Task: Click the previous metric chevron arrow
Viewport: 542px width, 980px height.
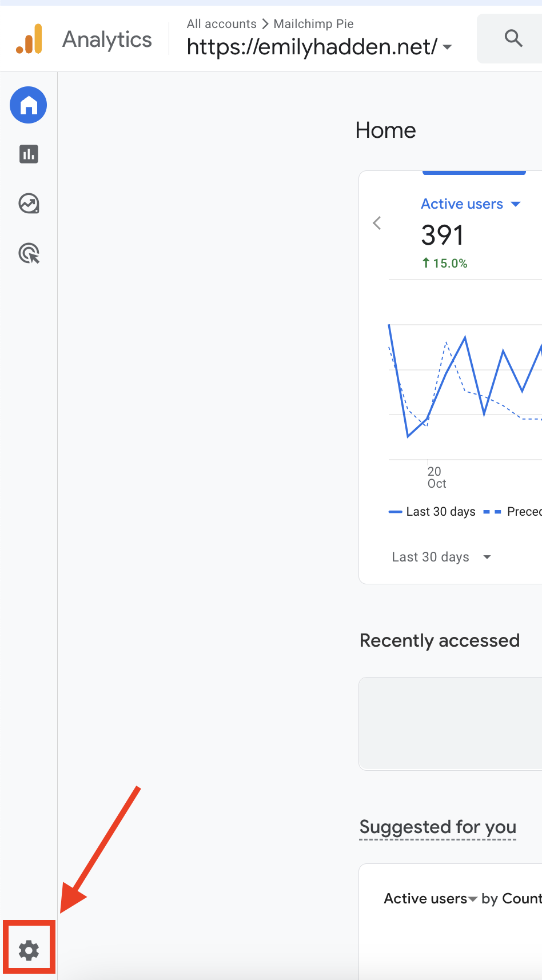Action: pos(377,223)
